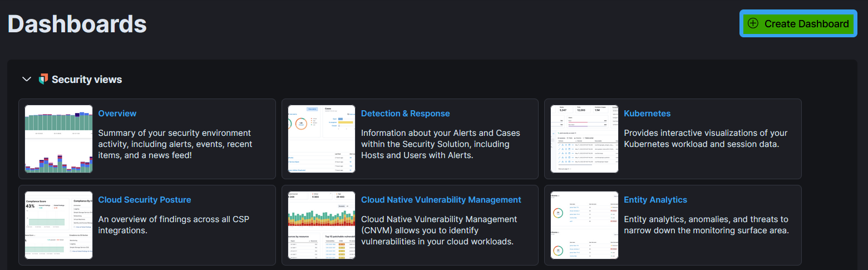868x270 pixels.
Task: Open the Entity Analytics preview thumbnail
Action: 584,225
